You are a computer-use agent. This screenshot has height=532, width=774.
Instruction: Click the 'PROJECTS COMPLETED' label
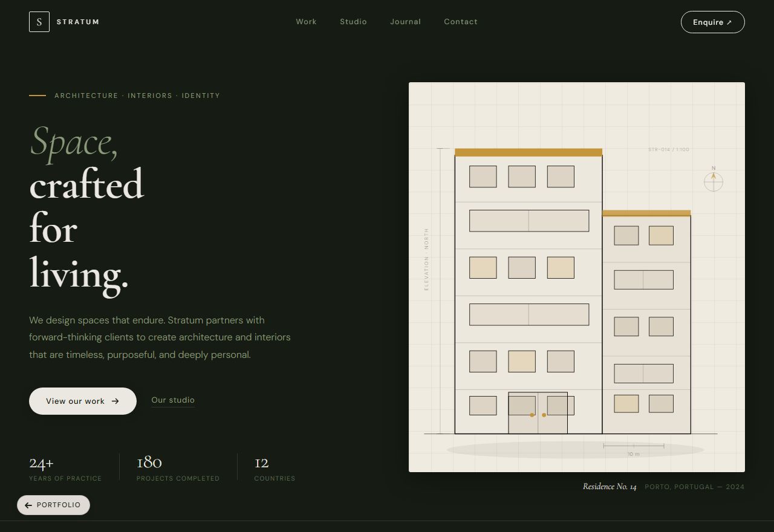click(x=178, y=478)
